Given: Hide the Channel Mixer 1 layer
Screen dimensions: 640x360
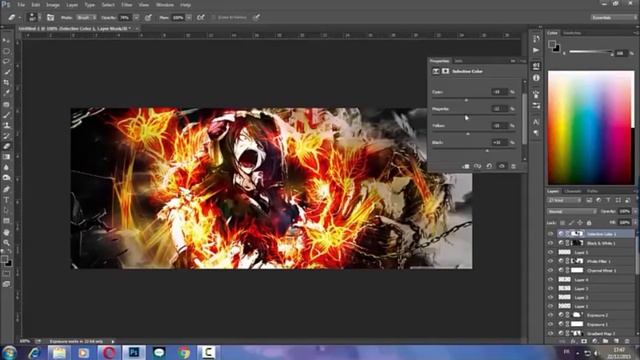Looking at the screenshot, I should (550, 270).
